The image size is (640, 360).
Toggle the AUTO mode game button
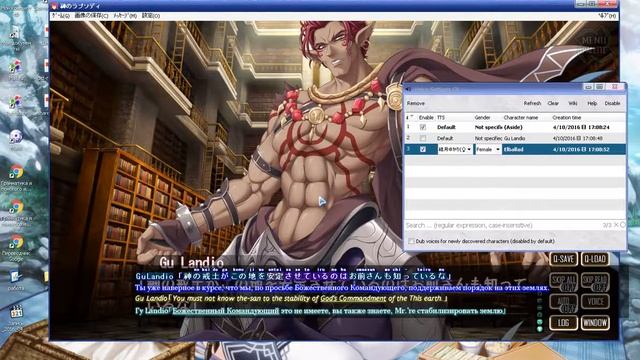[564, 304]
